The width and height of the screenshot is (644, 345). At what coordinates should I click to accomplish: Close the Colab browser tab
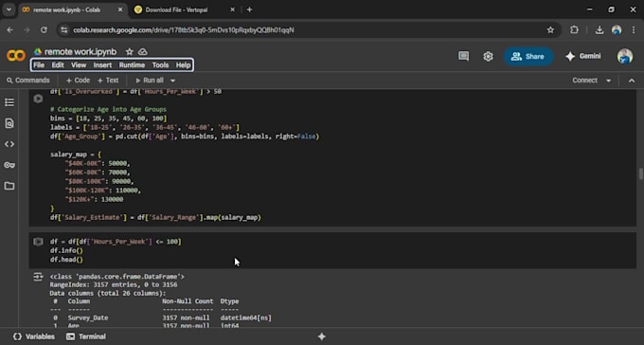click(x=120, y=9)
